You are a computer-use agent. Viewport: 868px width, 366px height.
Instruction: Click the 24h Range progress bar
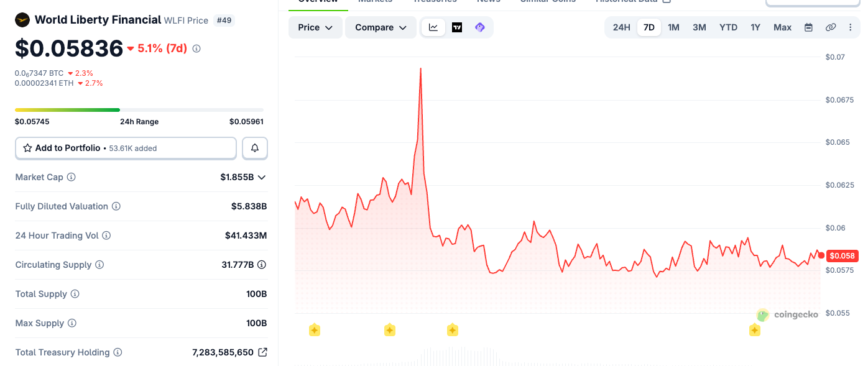(x=139, y=110)
